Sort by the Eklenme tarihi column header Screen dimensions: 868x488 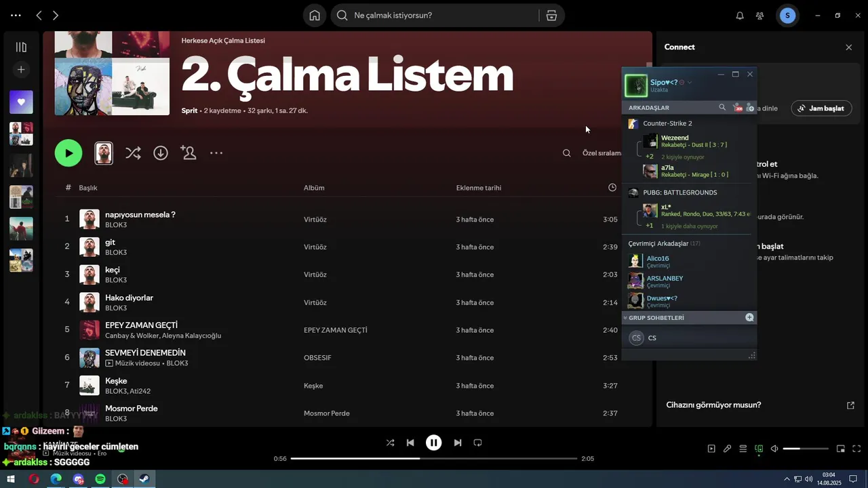click(479, 188)
